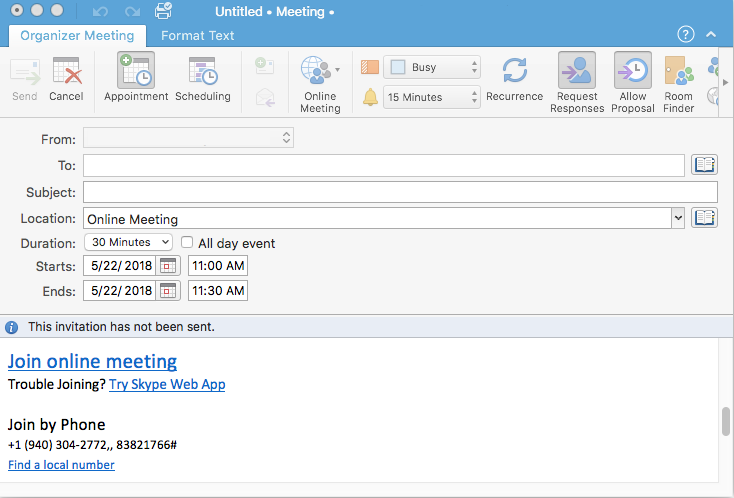Click the Join online meeting link
734x498 pixels.
click(92, 362)
